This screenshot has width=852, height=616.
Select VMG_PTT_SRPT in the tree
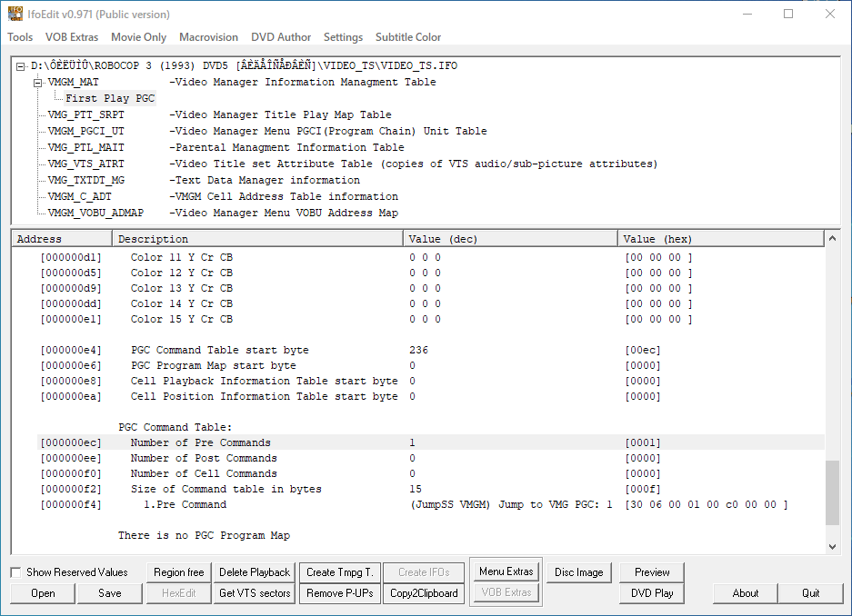[x=85, y=115]
